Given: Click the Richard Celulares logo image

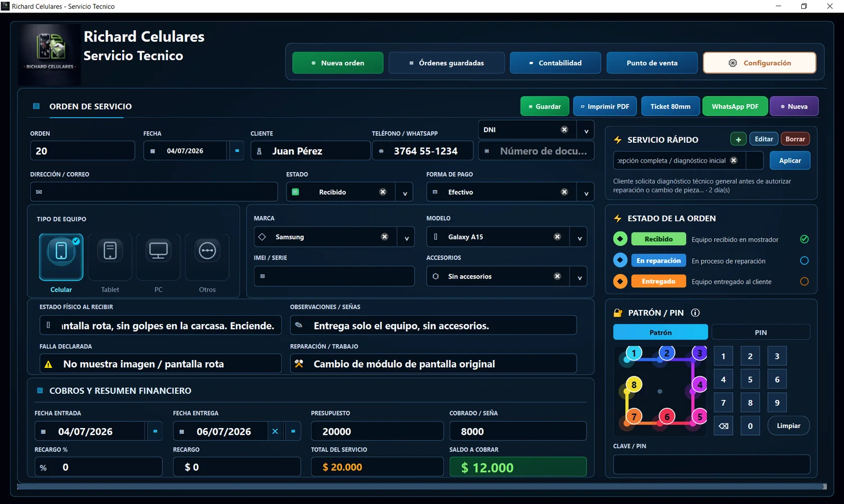Looking at the screenshot, I should (x=50, y=54).
